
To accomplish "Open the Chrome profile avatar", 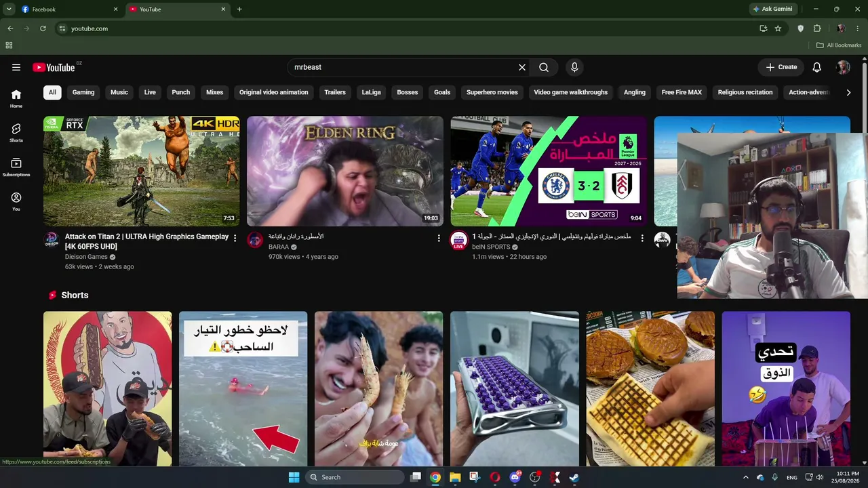I will pyautogui.click(x=841, y=28).
